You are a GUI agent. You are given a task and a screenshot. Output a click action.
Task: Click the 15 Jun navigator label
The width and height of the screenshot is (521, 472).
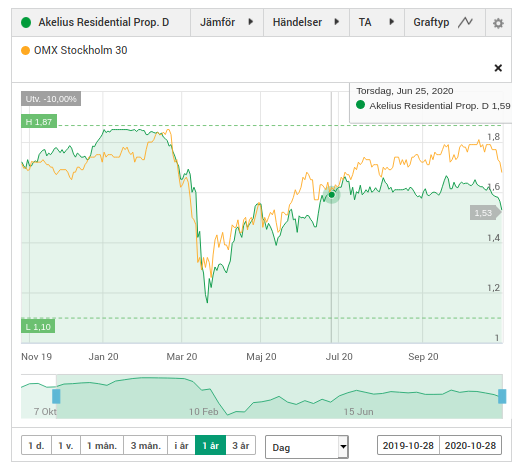click(x=359, y=412)
